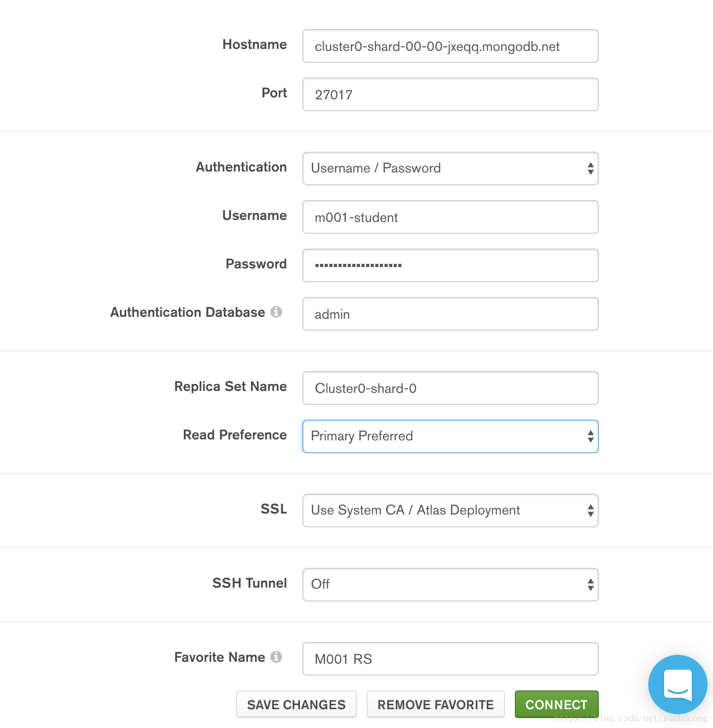
Task: Click the REMOVE FAVORITE button
Action: click(x=435, y=704)
